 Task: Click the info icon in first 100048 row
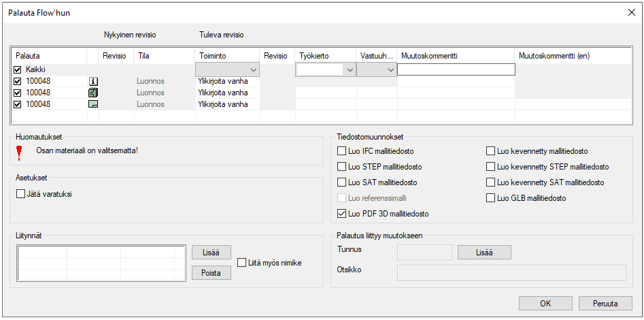[93, 81]
